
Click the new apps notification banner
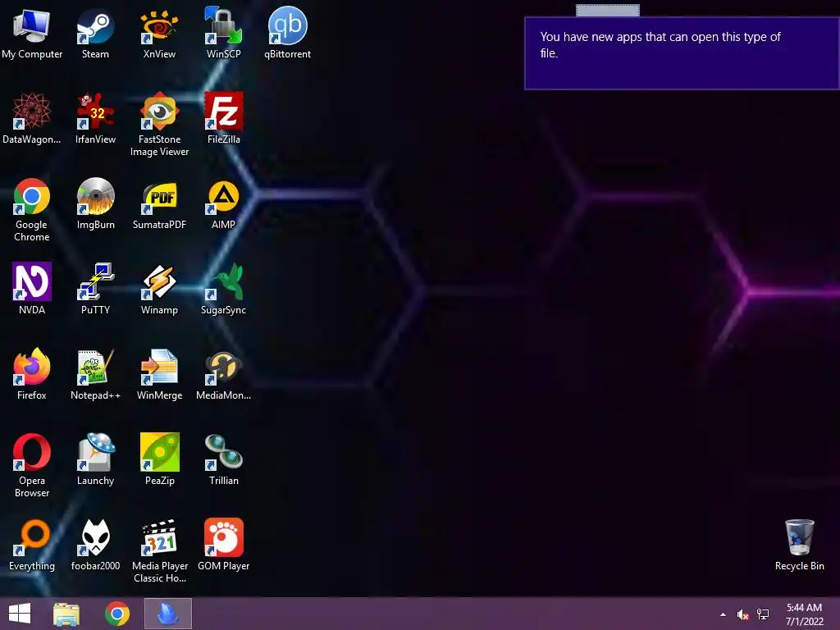[x=682, y=53]
